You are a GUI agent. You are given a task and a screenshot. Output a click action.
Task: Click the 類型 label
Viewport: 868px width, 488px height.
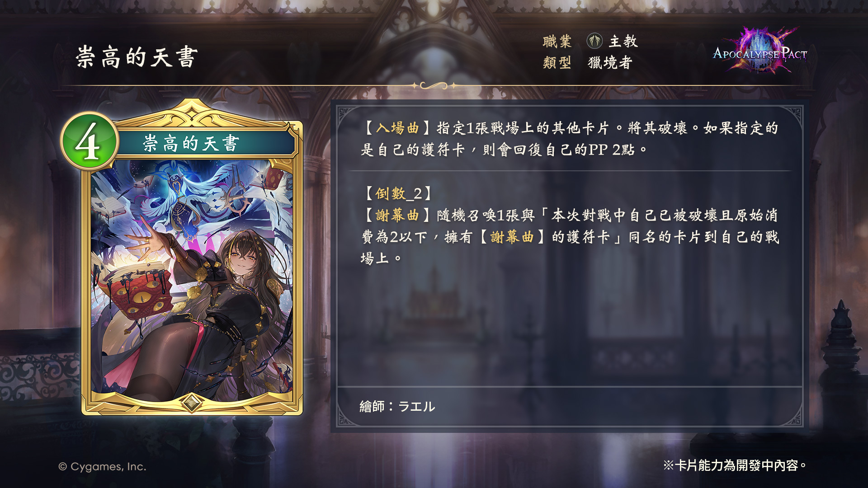[557, 62]
